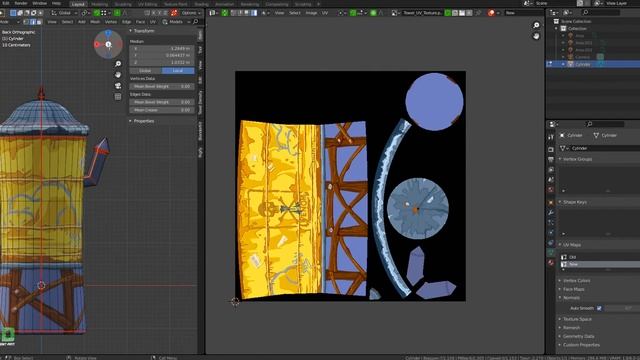Click the navigation gizmo blue Z axis
Viewport: 640px width, 360px height.
pyautogui.click(x=108, y=33)
